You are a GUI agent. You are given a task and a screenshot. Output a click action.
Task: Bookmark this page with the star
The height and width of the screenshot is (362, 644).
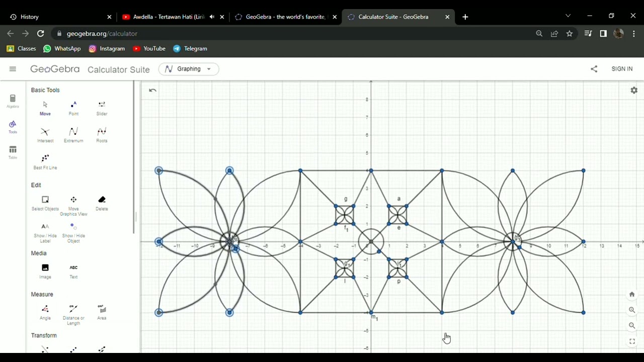point(570,34)
